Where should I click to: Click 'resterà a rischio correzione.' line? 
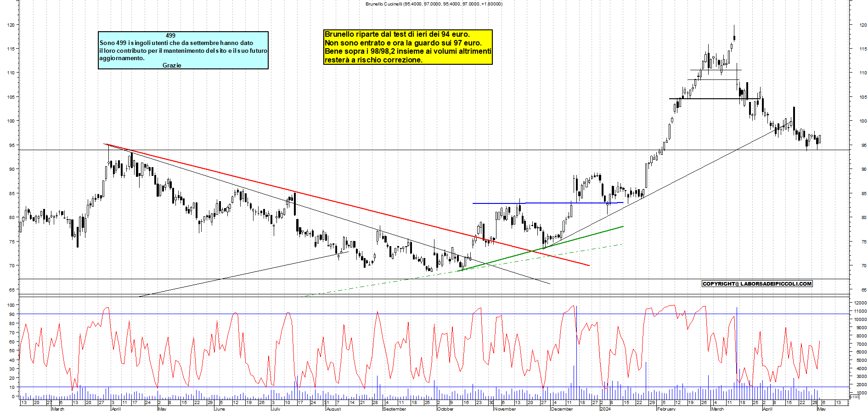[373, 60]
